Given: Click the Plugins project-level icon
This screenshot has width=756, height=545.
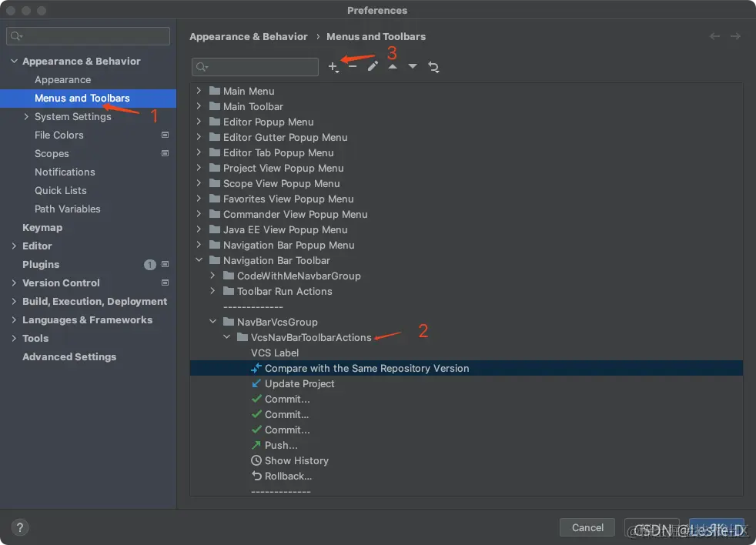Looking at the screenshot, I should (165, 264).
